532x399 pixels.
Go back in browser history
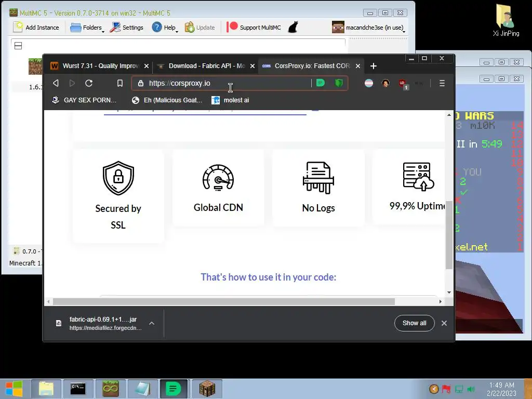click(56, 83)
